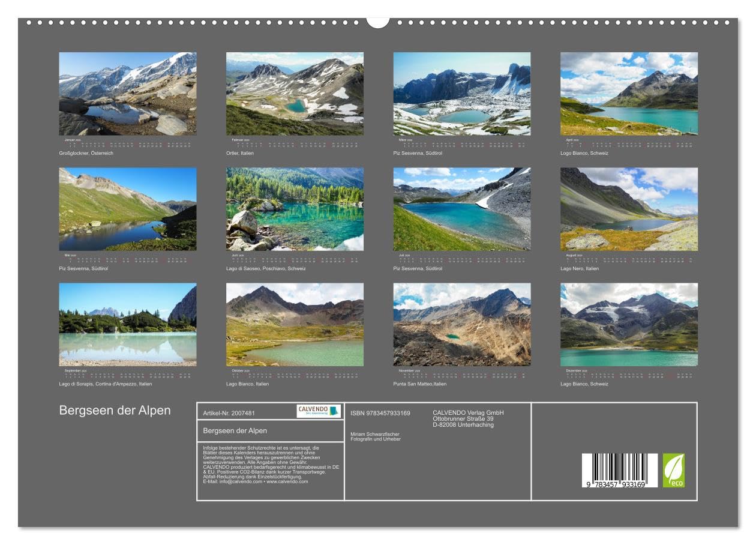Screen dimensions: 756x545
Task: Open the October Lago Bianco Italien photo
Action: pyautogui.click(x=295, y=325)
